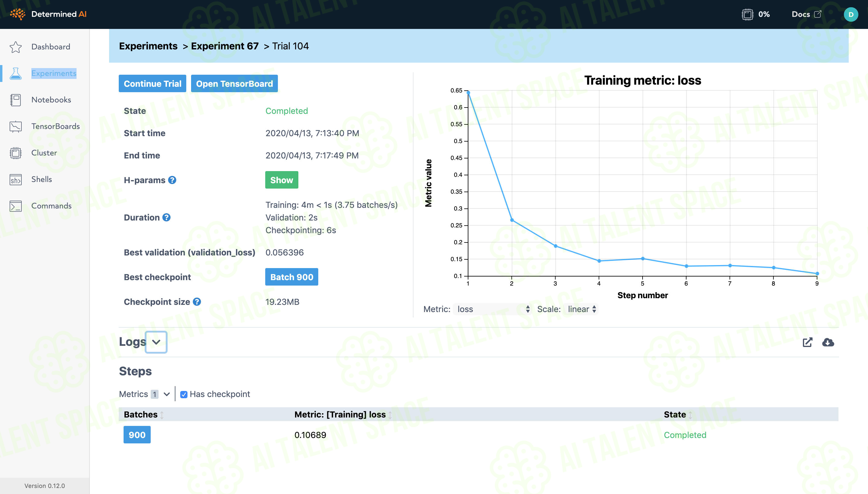Expand the Logs section chevron
The height and width of the screenshot is (494, 868).
point(156,342)
